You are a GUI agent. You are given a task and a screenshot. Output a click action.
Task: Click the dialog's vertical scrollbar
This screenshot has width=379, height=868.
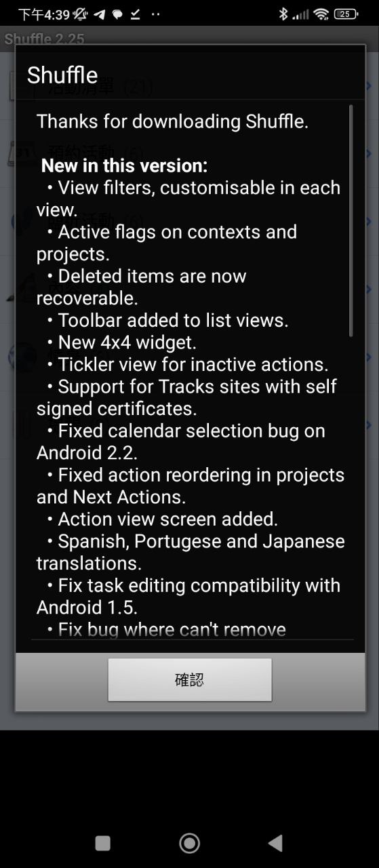[351, 220]
